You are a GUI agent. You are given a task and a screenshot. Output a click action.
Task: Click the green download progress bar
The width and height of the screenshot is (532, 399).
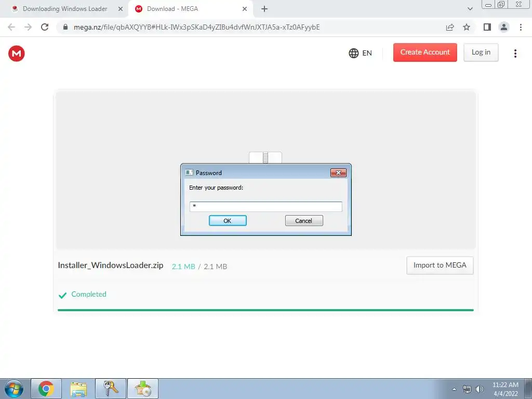(x=265, y=310)
